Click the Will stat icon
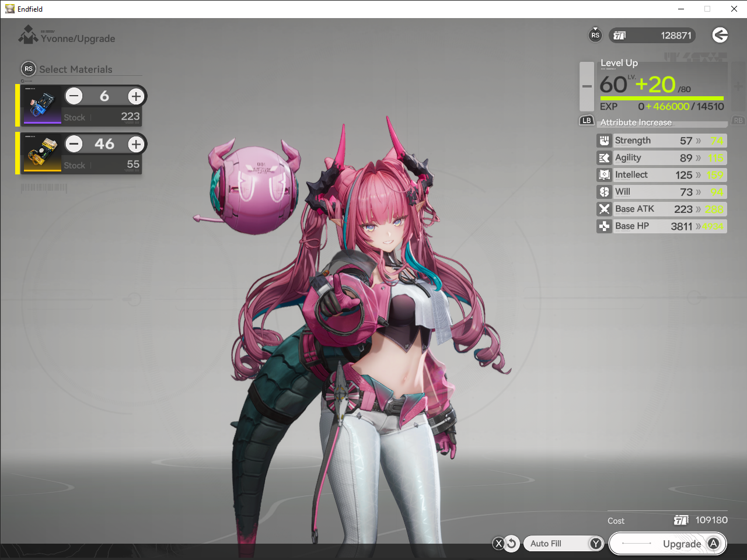 604,192
